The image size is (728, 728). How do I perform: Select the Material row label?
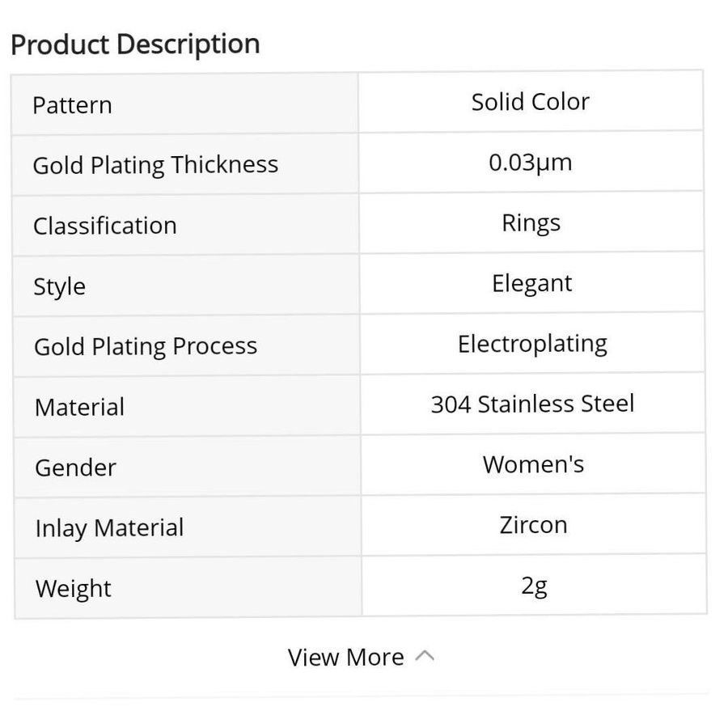(x=79, y=407)
